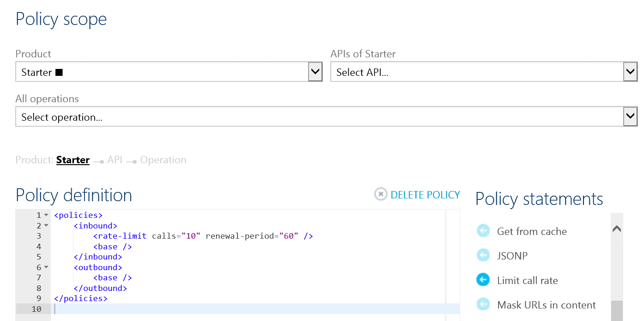Place cursor on empty line 10 of editor
This screenshot has height=321, width=644.
tap(255, 309)
